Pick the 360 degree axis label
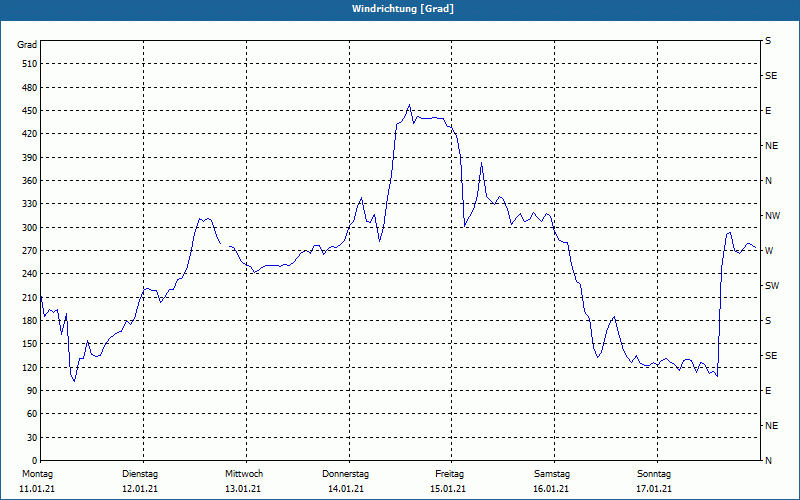800x500 pixels. [x=30, y=181]
